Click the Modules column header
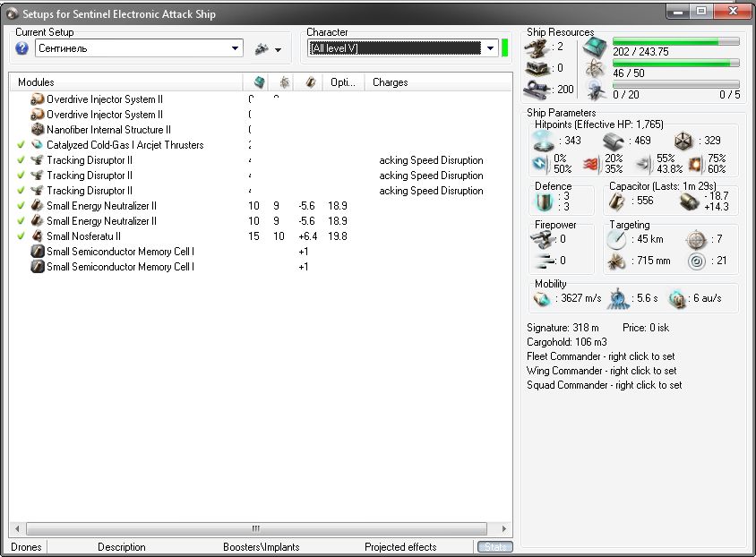756x557 pixels. click(x=126, y=82)
